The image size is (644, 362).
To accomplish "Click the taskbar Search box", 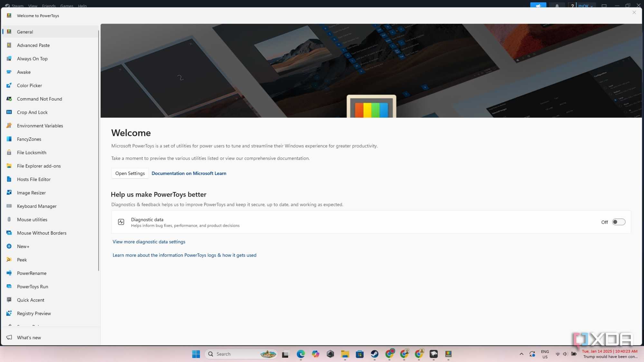I will [241, 354].
